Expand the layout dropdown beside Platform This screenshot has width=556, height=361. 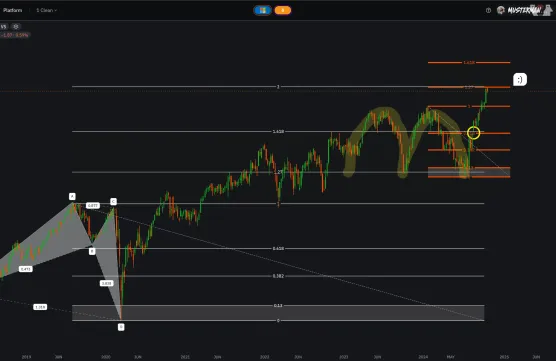click(46, 10)
